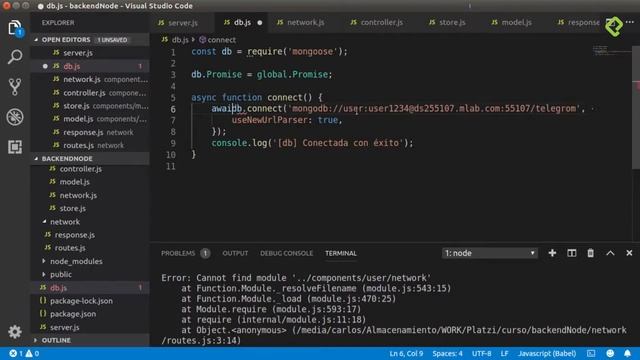Close the terminal panel
Viewport: 640px width, 360px height.
click(x=629, y=253)
